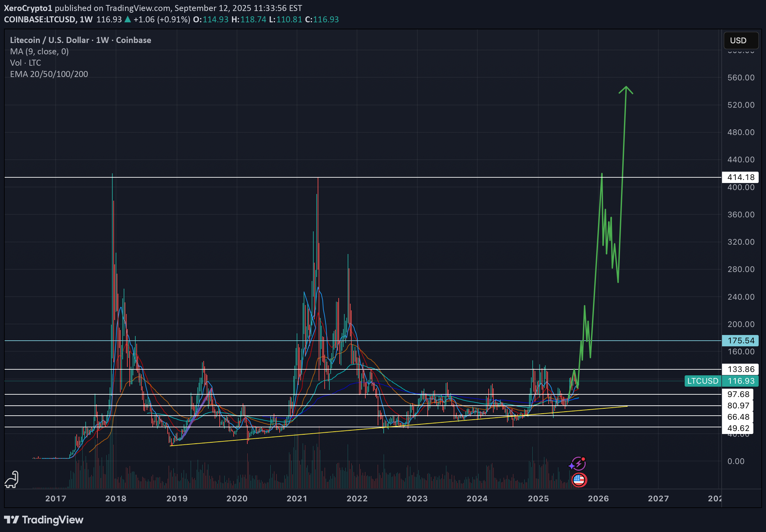Click the L:110.81 low value in header
Image resolution: width=766 pixels, height=532 pixels.
pyautogui.click(x=285, y=19)
